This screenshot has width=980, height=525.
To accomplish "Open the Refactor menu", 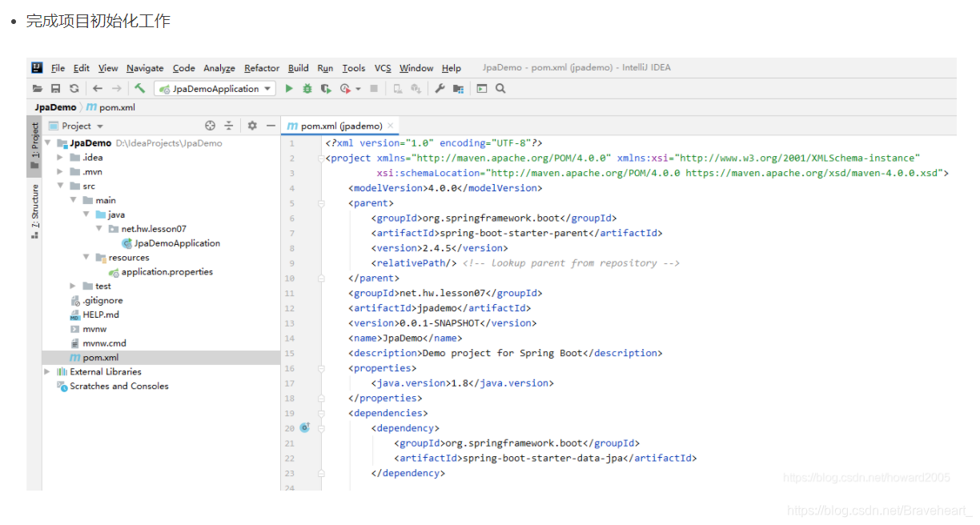I will pyautogui.click(x=262, y=68).
